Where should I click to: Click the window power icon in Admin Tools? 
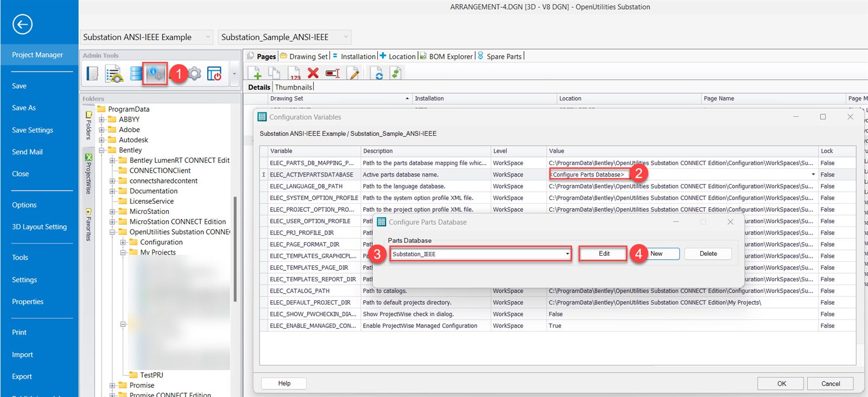coord(214,73)
